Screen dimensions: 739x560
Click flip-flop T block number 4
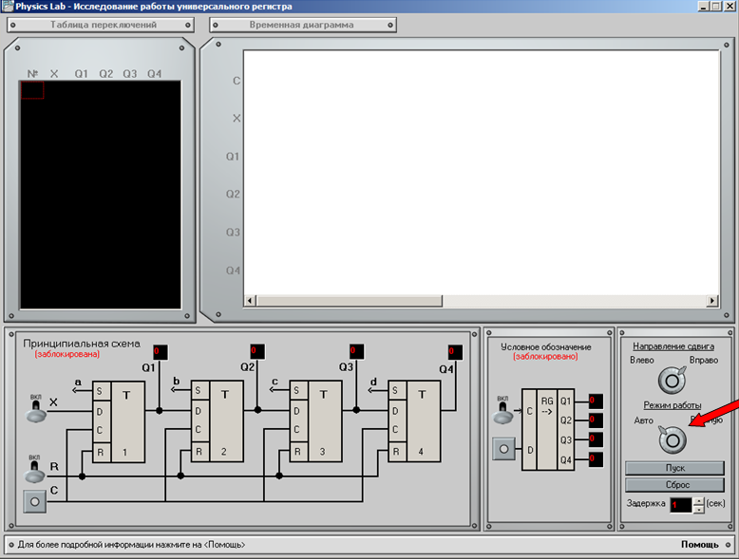pos(414,421)
